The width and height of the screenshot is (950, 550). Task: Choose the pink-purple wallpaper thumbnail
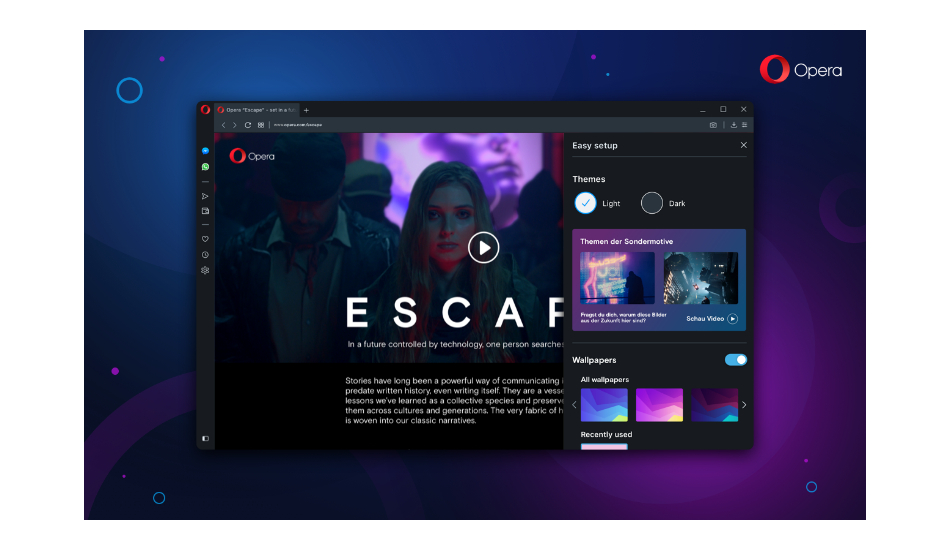(659, 405)
